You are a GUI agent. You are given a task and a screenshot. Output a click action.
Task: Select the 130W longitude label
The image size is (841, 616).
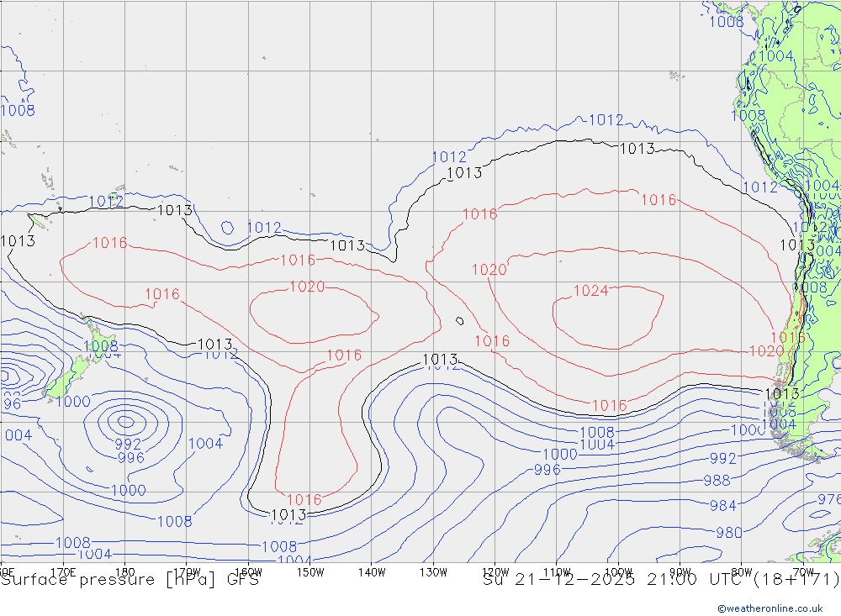[433, 571]
